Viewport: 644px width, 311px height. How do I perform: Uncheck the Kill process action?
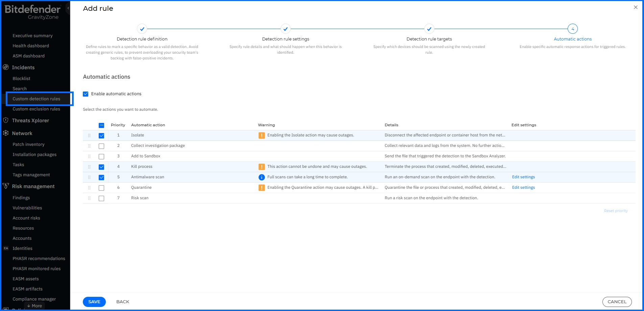tap(101, 166)
